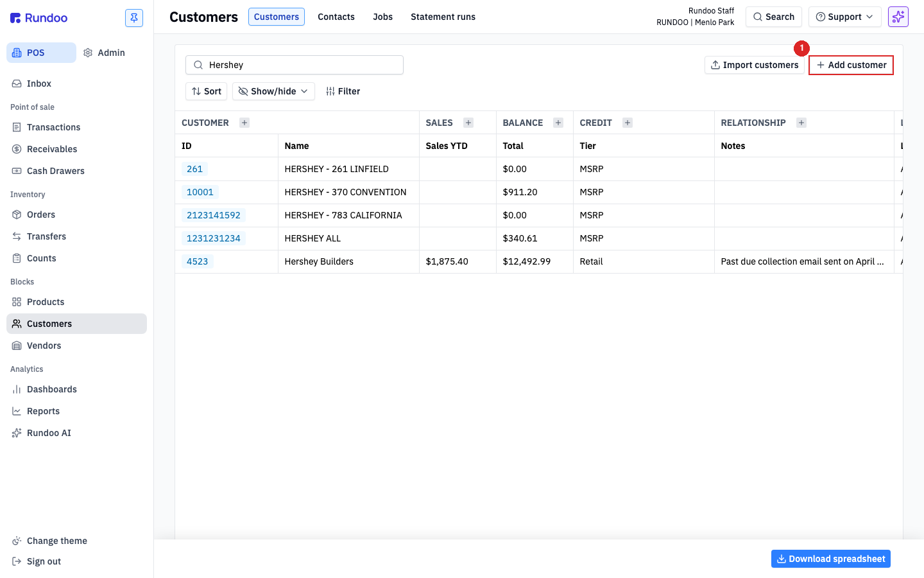Open customer ID 2123141592 link
The width and height of the screenshot is (924, 578).
click(x=214, y=215)
